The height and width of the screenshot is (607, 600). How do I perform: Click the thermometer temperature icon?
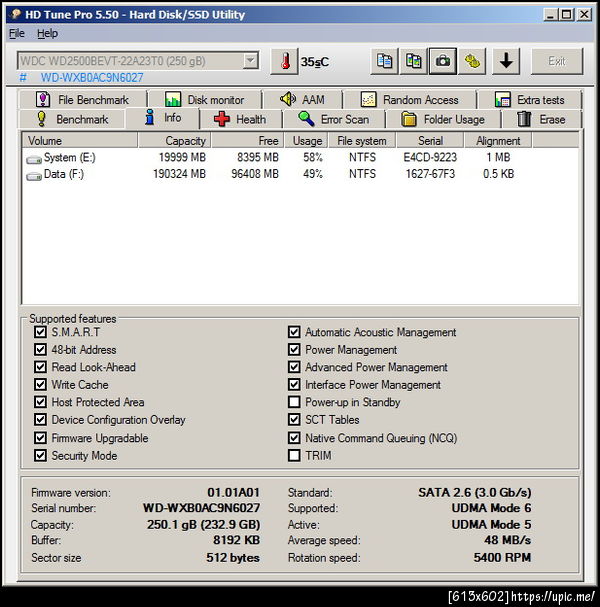(285, 61)
